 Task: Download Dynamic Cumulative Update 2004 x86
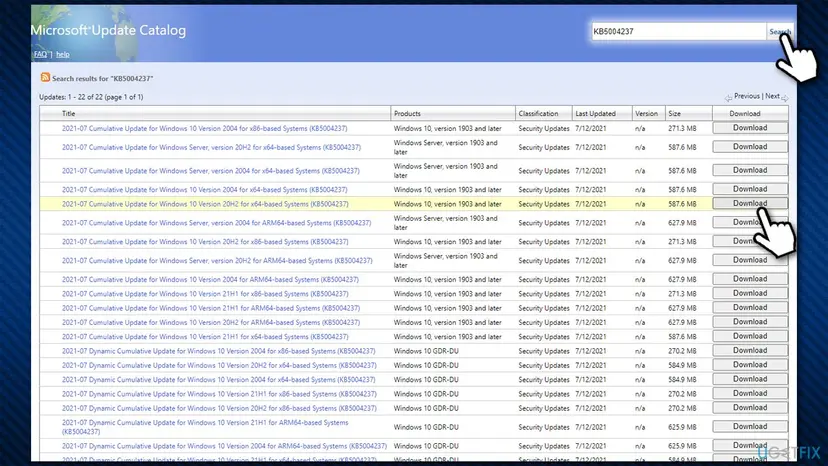pyautogui.click(x=750, y=350)
